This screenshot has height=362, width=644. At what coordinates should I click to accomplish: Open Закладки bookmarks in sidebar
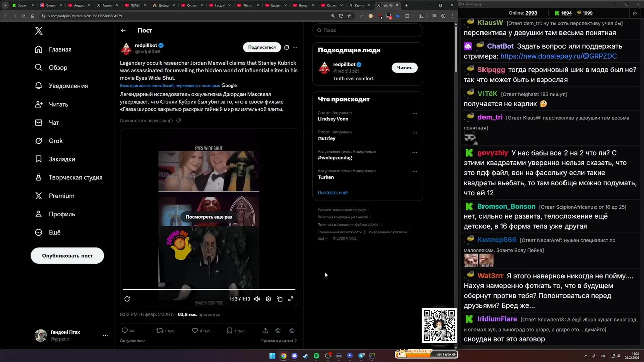(55, 159)
